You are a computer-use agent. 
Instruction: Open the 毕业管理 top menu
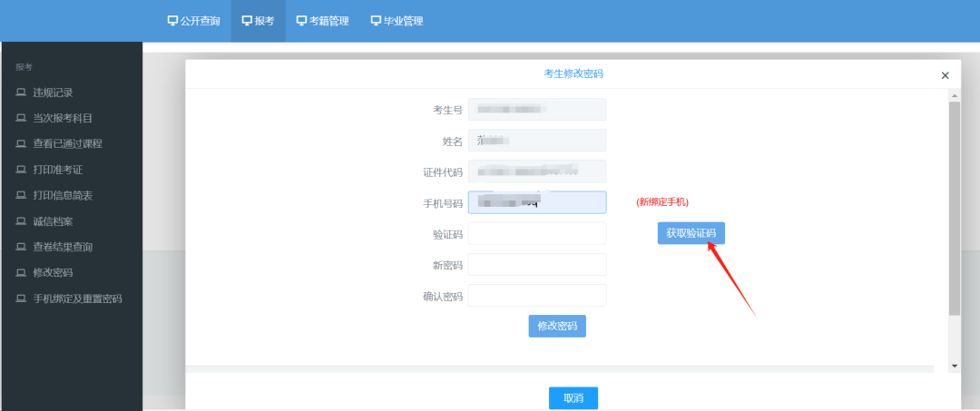pyautogui.click(x=397, y=21)
